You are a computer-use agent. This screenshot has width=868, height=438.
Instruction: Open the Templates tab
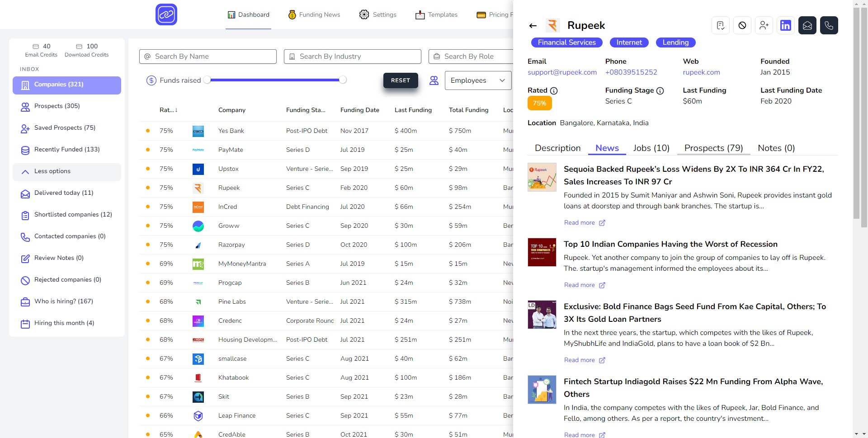point(436,14)
